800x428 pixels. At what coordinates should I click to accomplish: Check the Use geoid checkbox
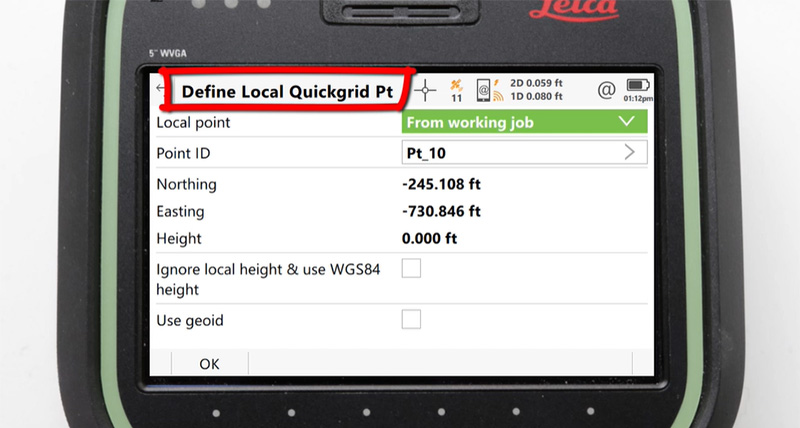click(411, 320)
